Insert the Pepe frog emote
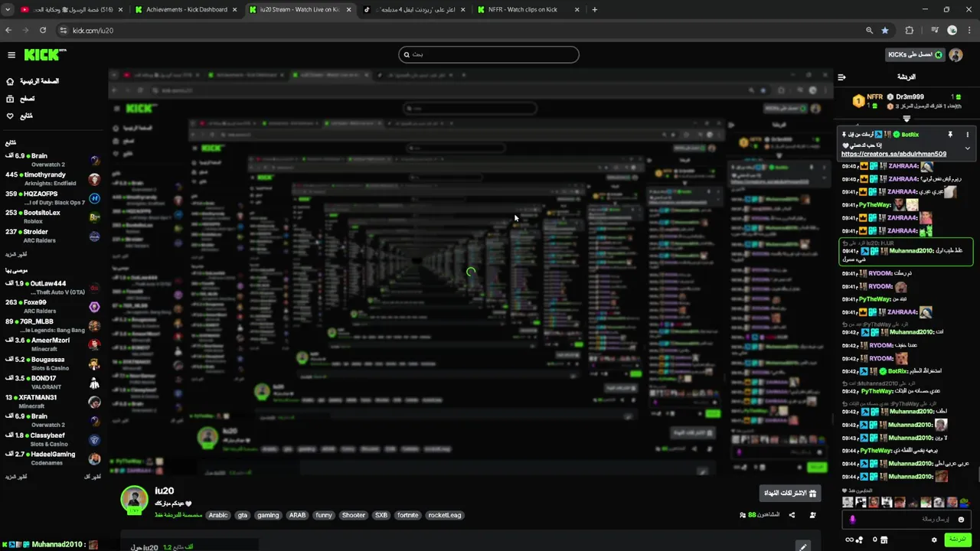 (964, 503)
